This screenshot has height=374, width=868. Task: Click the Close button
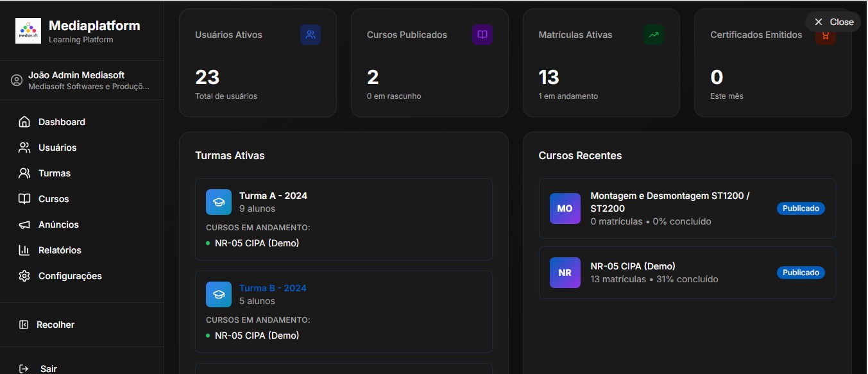click(833, 22)
